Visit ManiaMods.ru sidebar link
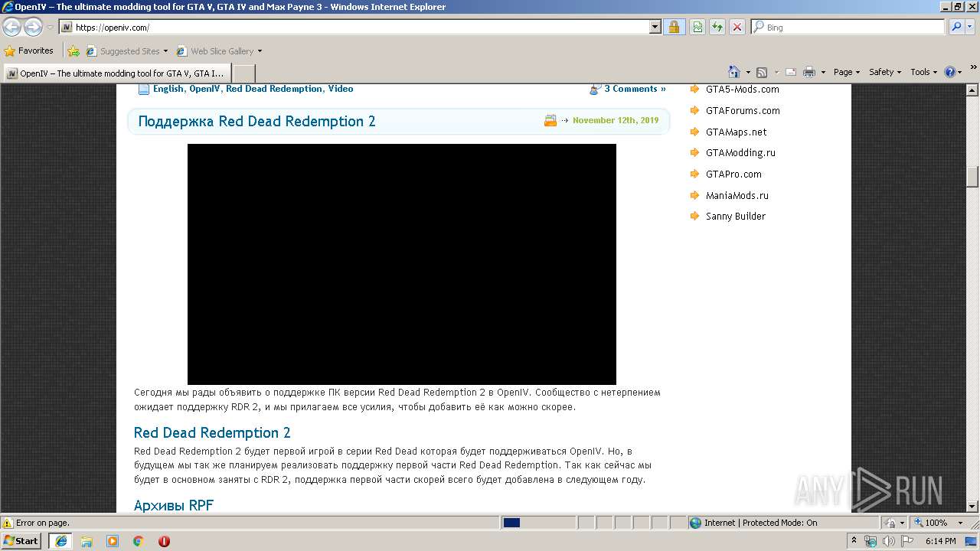The width and height of the screenshot is (980, 551). click(737, 195)
